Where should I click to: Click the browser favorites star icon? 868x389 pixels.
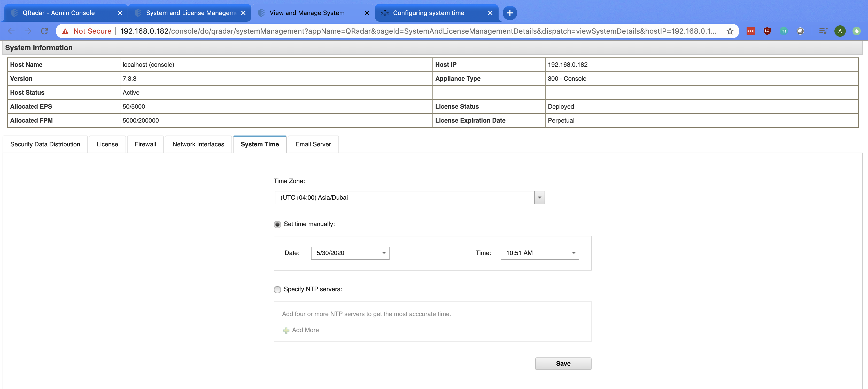coord(730,31)
